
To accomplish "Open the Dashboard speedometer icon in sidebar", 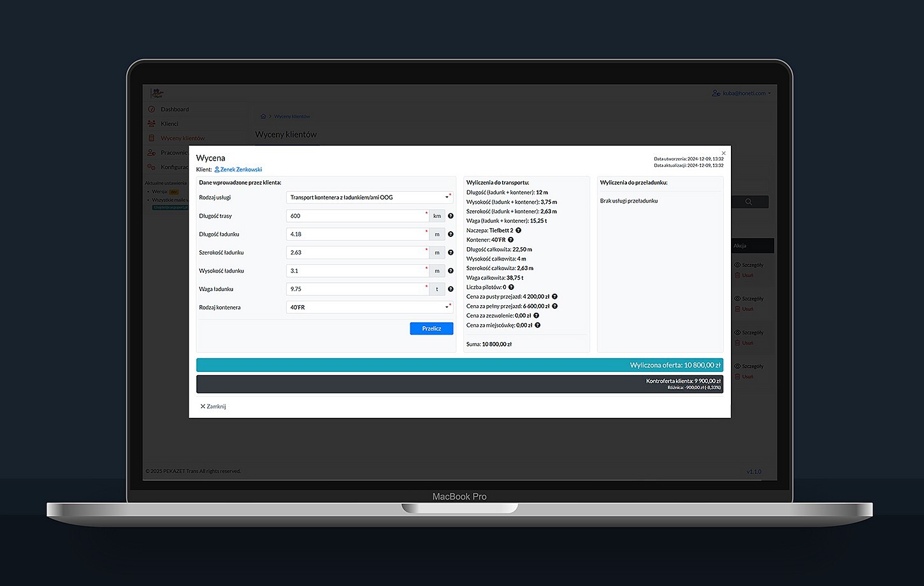I will tap(152, 109).
